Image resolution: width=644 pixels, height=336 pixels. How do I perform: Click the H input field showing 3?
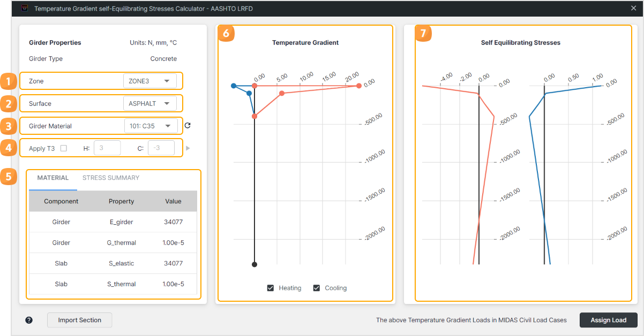click(107, 148)
